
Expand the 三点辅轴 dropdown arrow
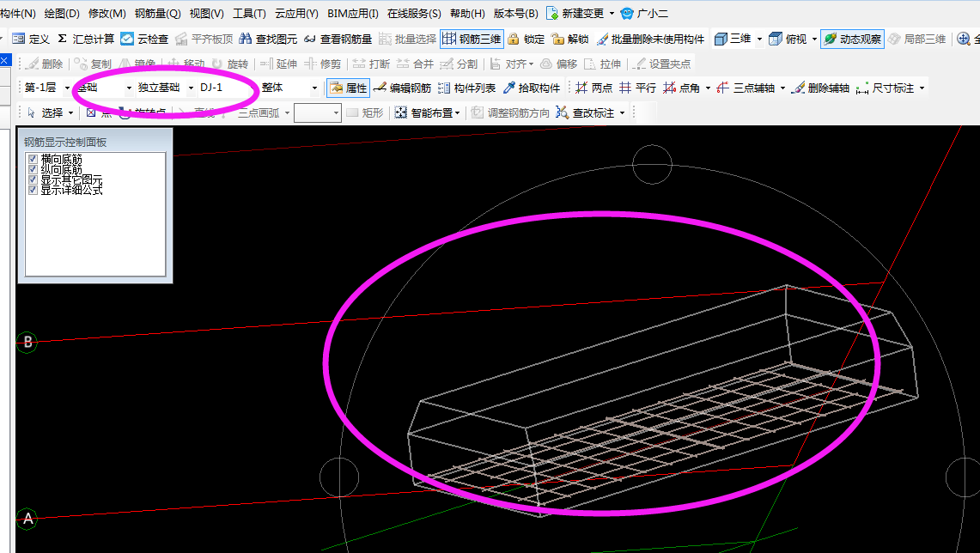tap(782, 88)
